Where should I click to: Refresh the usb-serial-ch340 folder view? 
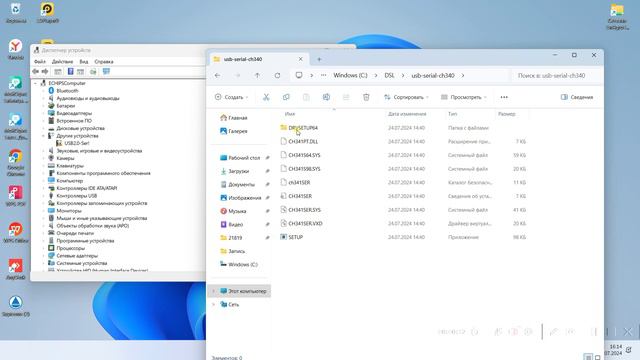[277, 76]
